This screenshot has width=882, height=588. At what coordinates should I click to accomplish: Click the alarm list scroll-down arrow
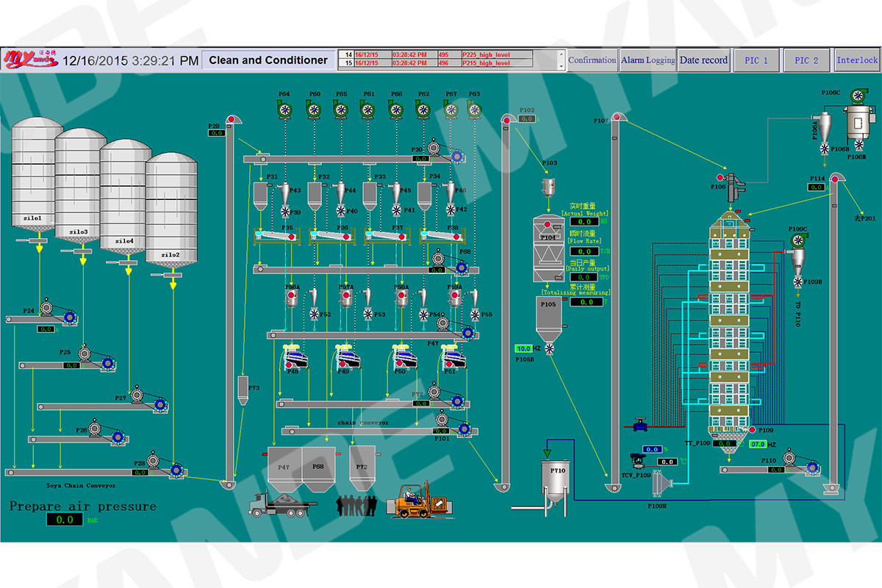561,67
